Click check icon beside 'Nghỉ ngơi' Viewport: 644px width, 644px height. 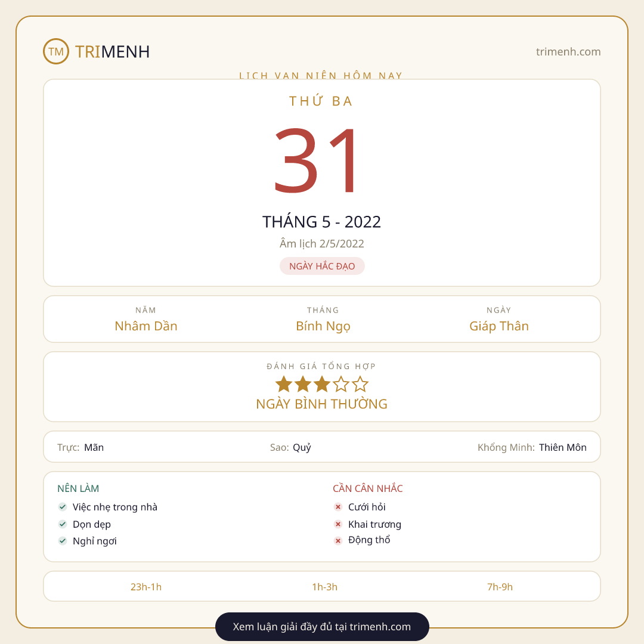(x=63, y=541)
